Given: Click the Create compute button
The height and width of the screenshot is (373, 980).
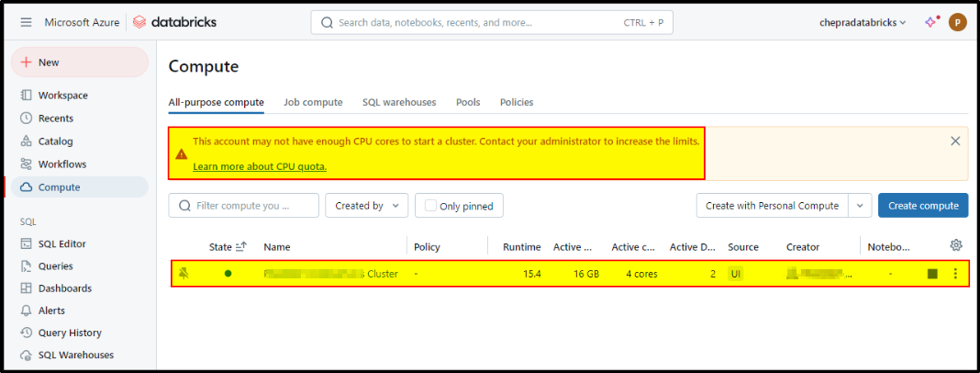Looking at the screenshot, I should point(923,205).
